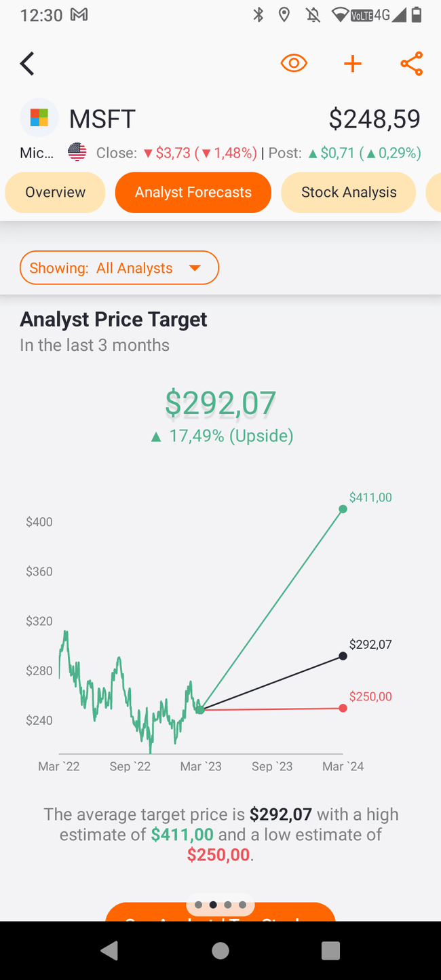The image size is (441, 980).
Task: Tap the $411,00 high estimate point
Action: [343, 509]
